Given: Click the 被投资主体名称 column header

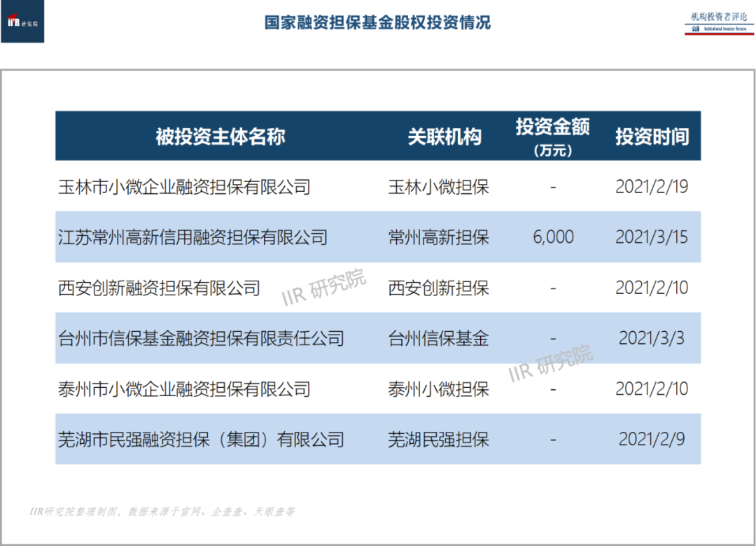Looking at the screenshot, I should [x=220, y=137].
